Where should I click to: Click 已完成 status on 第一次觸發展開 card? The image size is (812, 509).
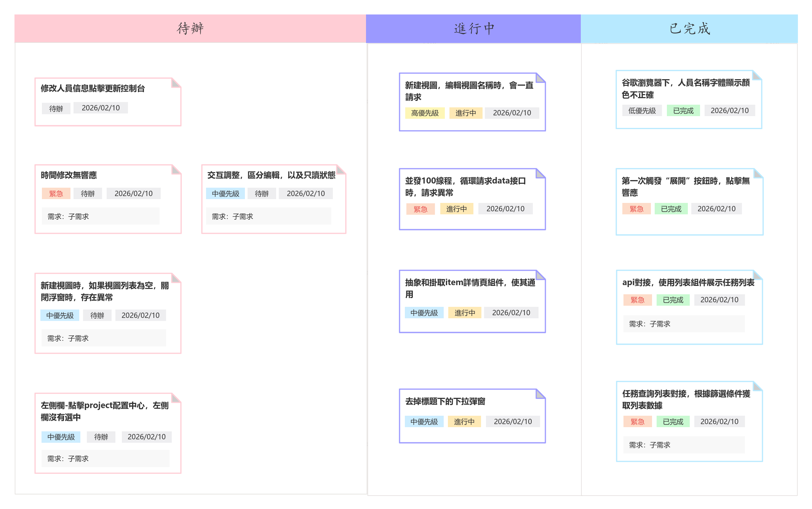[x=671, y=209]
